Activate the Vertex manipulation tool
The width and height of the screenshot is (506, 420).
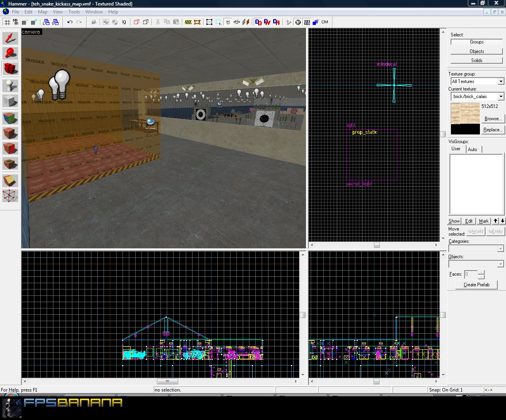tap(10, 196)
